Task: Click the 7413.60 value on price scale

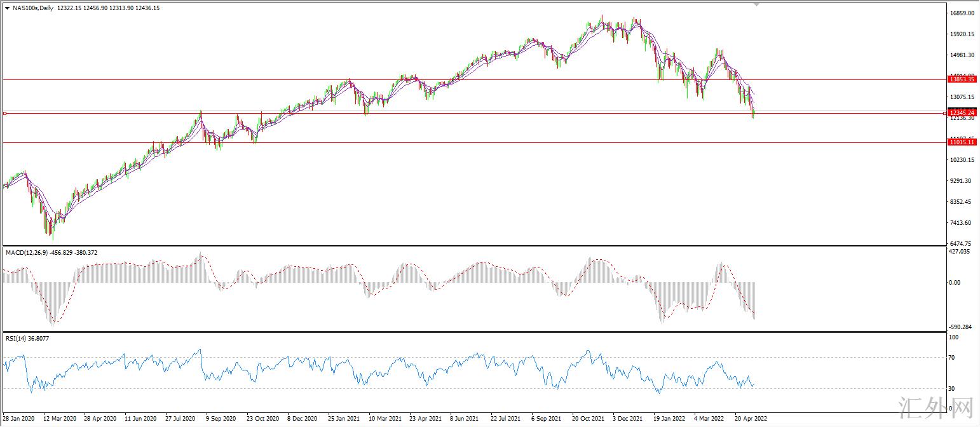Action: [x=960, y=223]
